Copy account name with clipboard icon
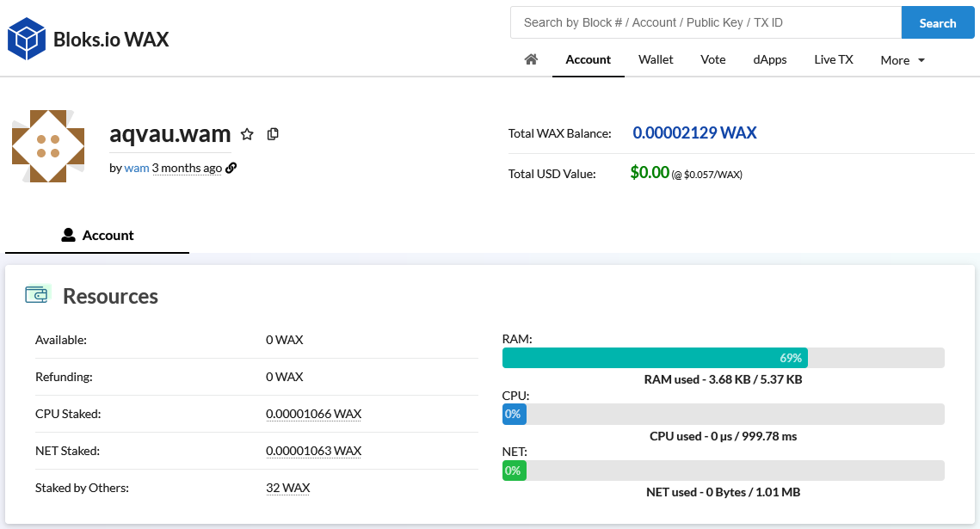 (273, 133)
